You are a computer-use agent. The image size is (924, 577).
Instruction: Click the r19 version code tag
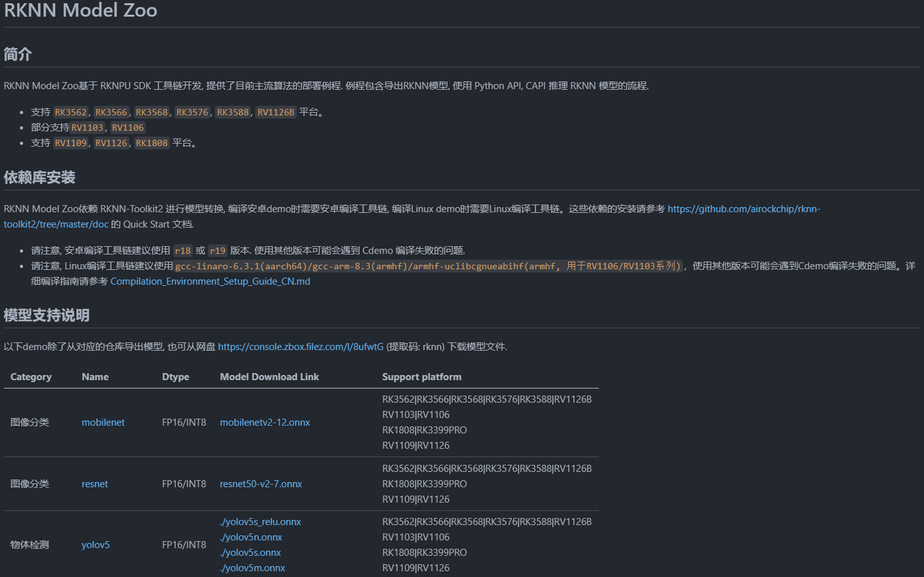click(x=217, y=251)
